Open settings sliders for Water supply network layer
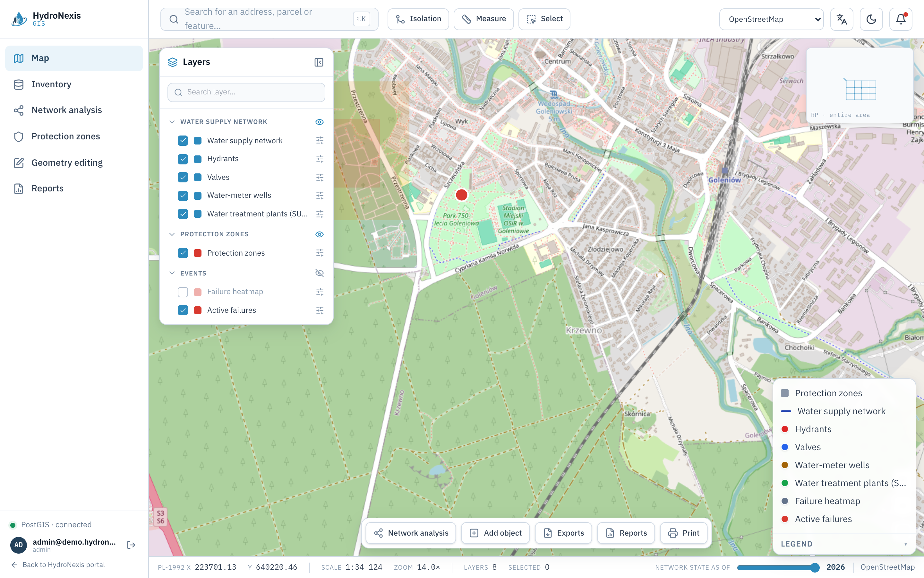 pyautogui.click(x=320, y=140)
